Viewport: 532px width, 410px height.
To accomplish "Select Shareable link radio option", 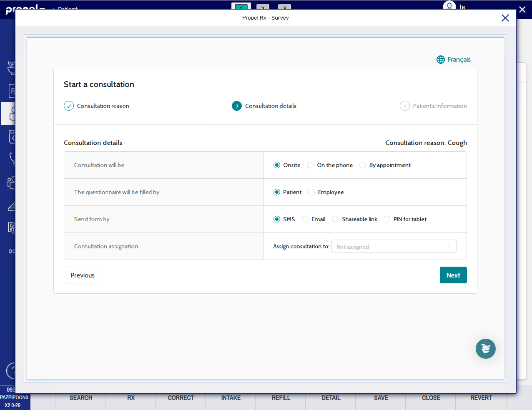I will (x=335, y=219).
